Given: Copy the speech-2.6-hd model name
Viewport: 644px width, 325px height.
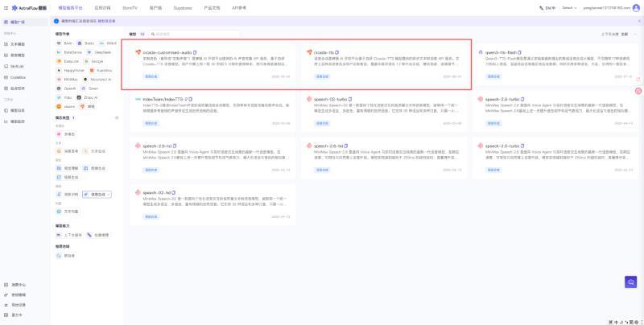Looking at the screenshot, I should (346, 146).
